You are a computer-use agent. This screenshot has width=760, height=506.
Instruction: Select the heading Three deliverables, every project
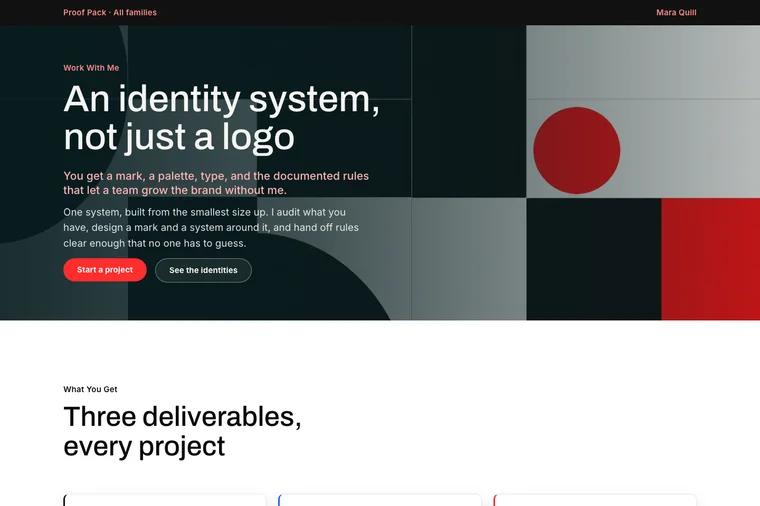[x=182, y=431]
